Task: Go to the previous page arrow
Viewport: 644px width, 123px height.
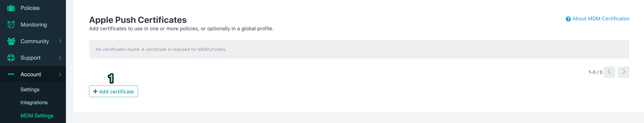Action: click(609, 72)
